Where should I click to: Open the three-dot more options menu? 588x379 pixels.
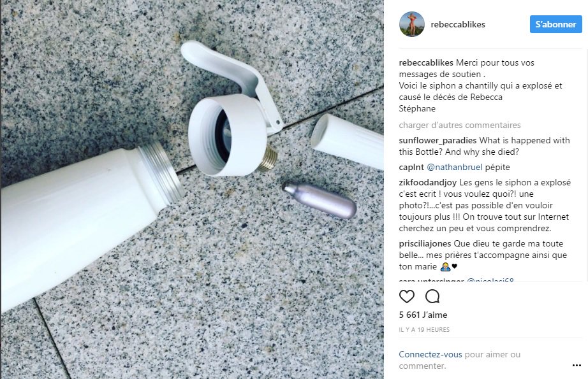tap(577, 366)
